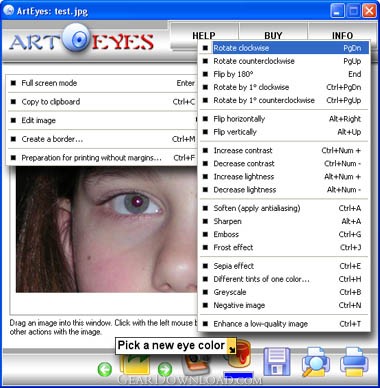Click the ArtEyes title bar icon
Image resolution: width=380 pixels, height=388 pixels.
click(x=8, y=11)
